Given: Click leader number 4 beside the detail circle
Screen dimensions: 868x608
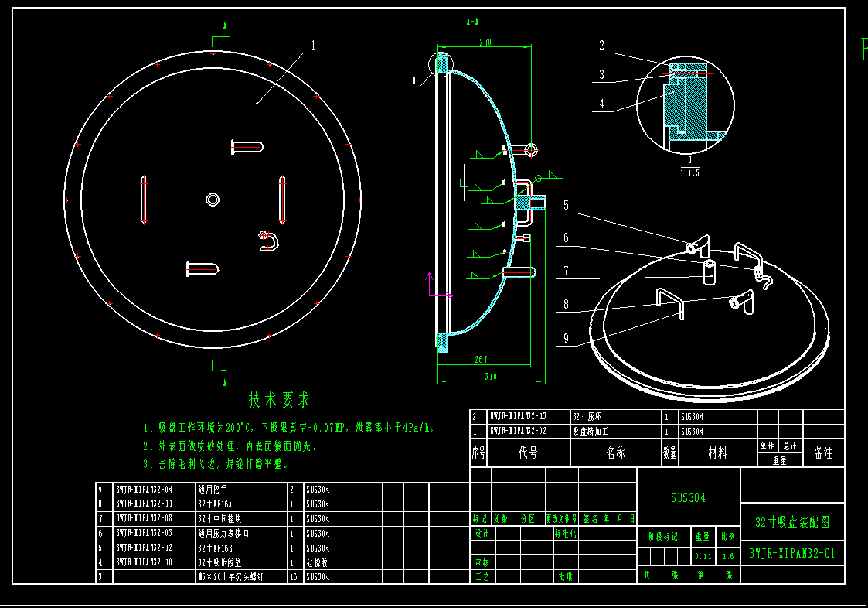Looking at the screenshot, I should click(x=602, y=104).
